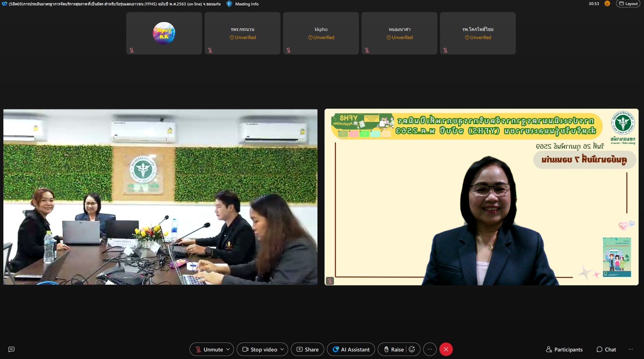The height and width of the screenshot is (359, 644).
Task: Open the Chat panel
Action: (x=606, y=349)
